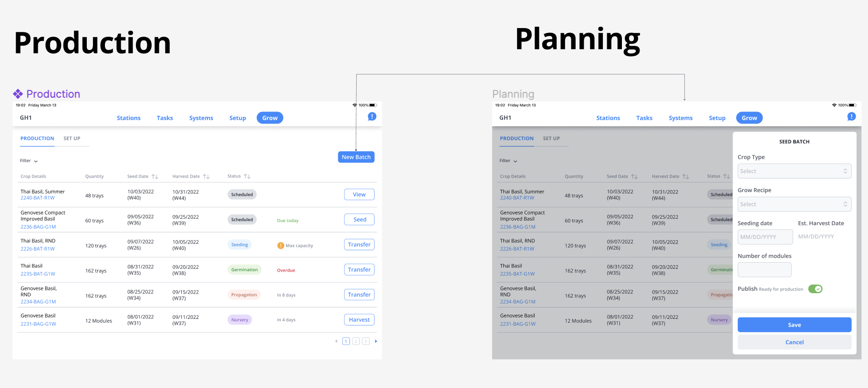Go to next page using right arrow
Viewport: 868px width, 388px height.
[376, 341]
